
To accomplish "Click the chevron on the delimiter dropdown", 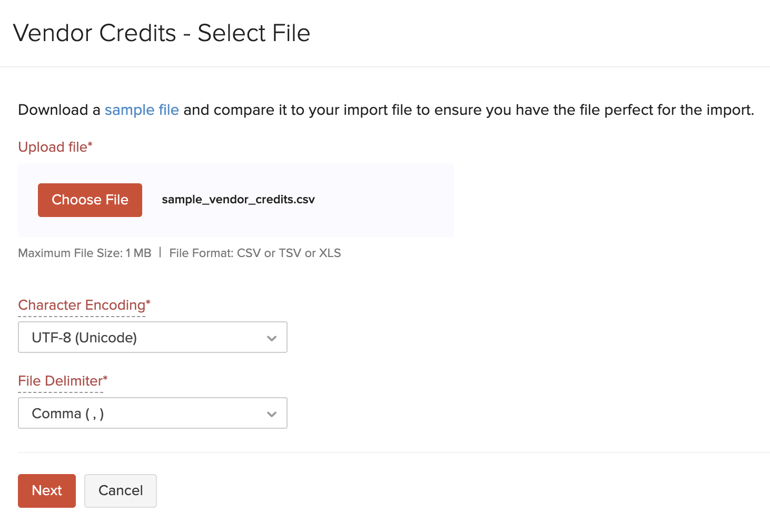I will pos(272,413).
